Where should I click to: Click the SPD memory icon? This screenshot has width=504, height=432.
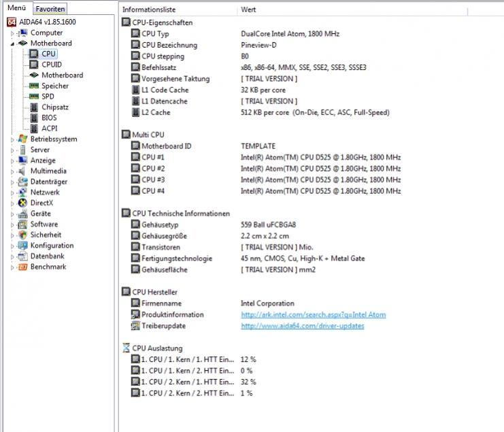coord(34,97)
